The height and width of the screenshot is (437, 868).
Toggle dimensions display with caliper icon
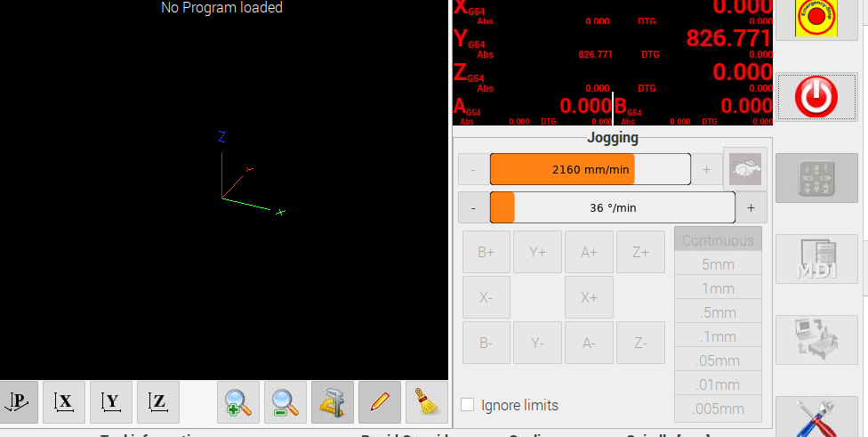(x=333, y=402)
